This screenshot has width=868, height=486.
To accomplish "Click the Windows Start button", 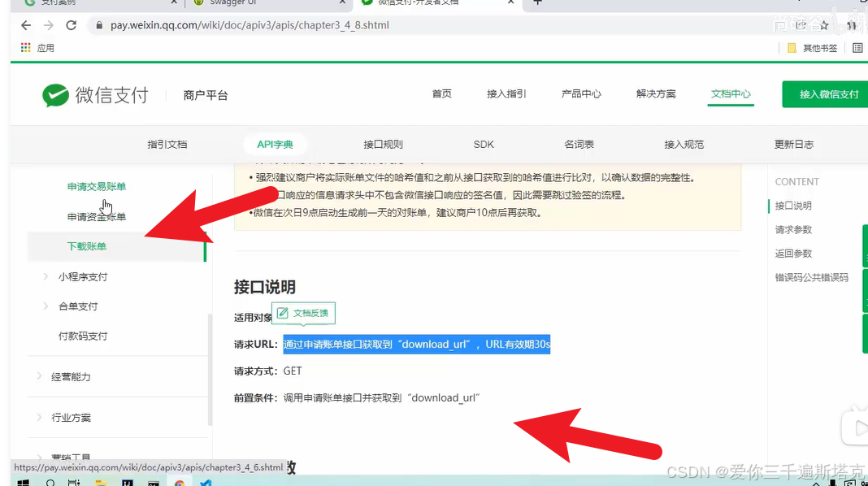I will pyautogui.click(x=24, y=483).
